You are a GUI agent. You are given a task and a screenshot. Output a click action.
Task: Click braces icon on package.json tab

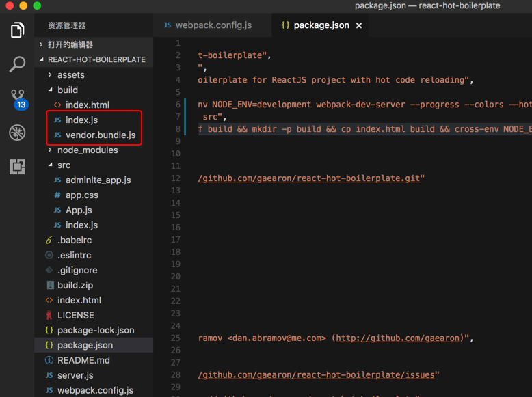click(286, 25)
